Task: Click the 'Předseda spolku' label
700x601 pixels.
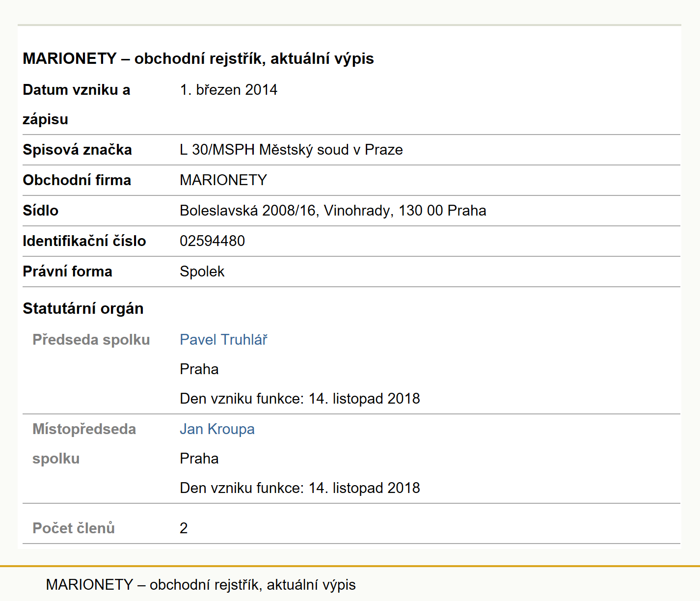Action: click(91, 339)
